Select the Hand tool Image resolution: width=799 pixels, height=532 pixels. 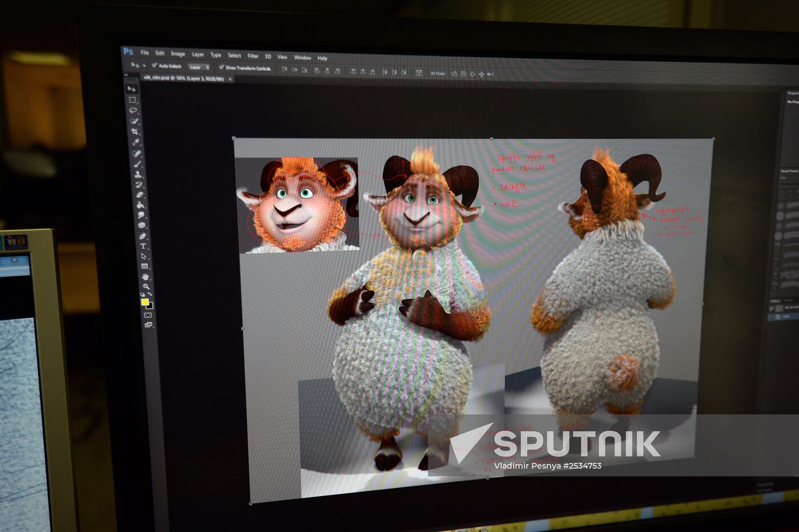tap(146, 277)
